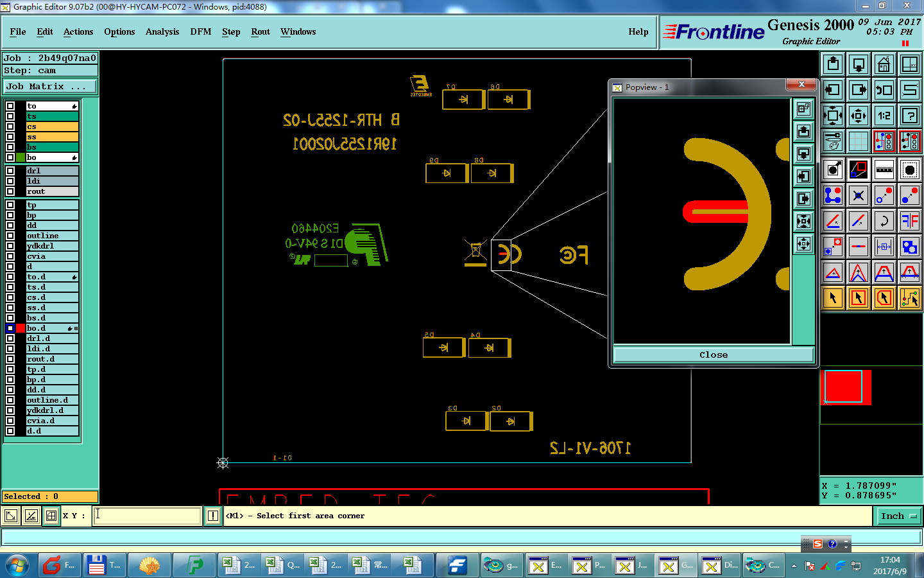Image resolution: width=924 pixels, height=578 pixels.
Task: Open the Windows Start button
Action: [17, 565]
